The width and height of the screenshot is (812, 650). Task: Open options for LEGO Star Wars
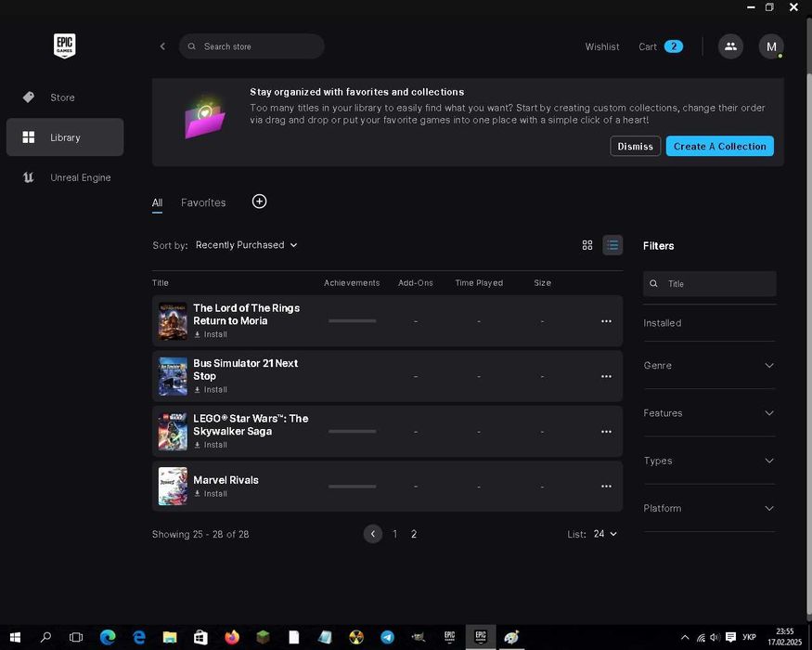click(x=606, y=432)
